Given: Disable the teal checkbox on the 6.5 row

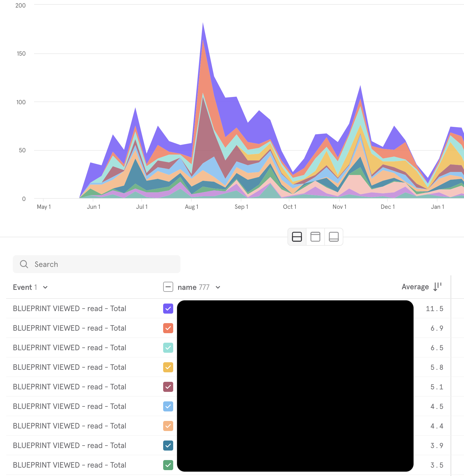Looking at the screenshot, I should pyautogui.click(x=168, y=348).
